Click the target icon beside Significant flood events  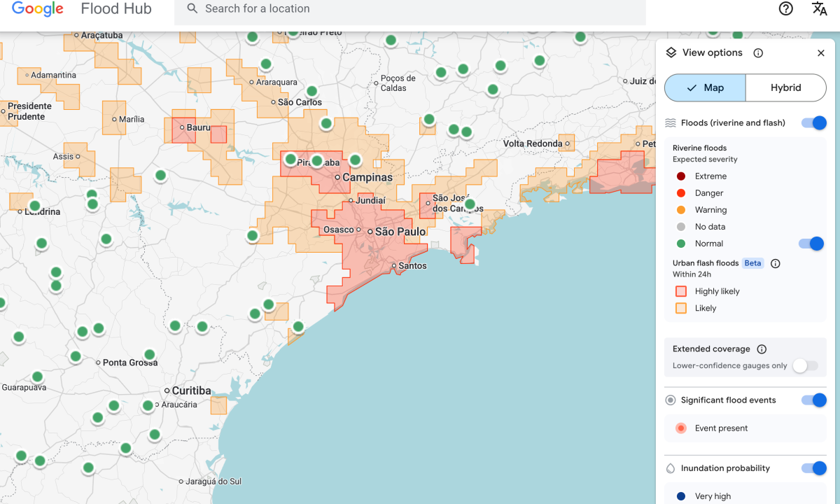[x=671, y=400]
